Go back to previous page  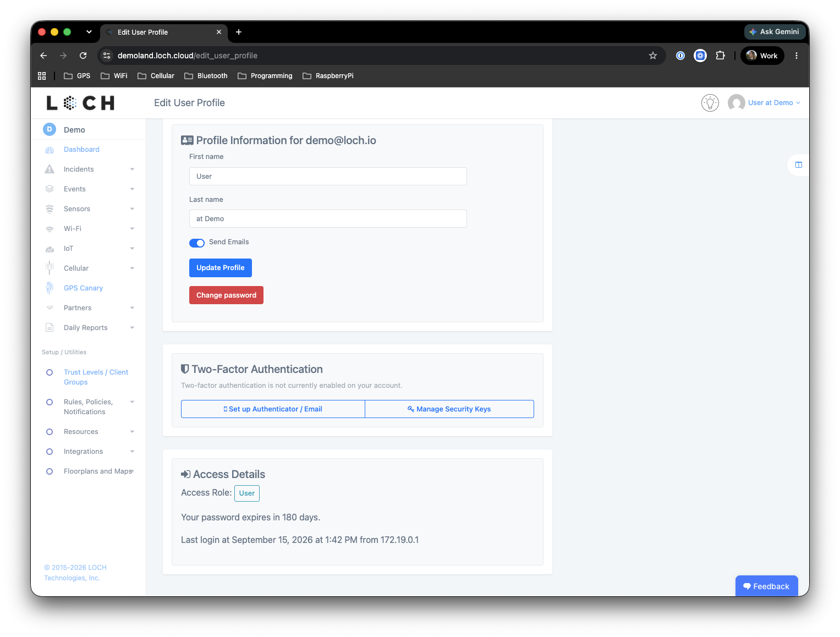click(43, 56)
